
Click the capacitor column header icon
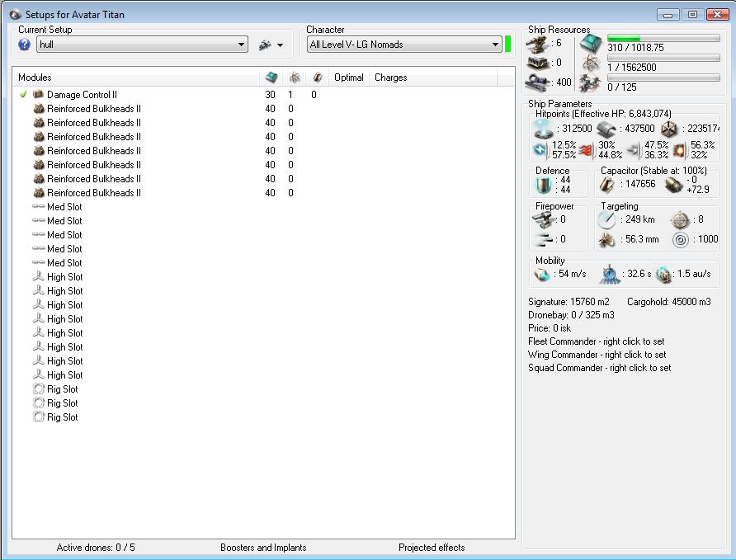pyautogui.click(x=318, y=78)
